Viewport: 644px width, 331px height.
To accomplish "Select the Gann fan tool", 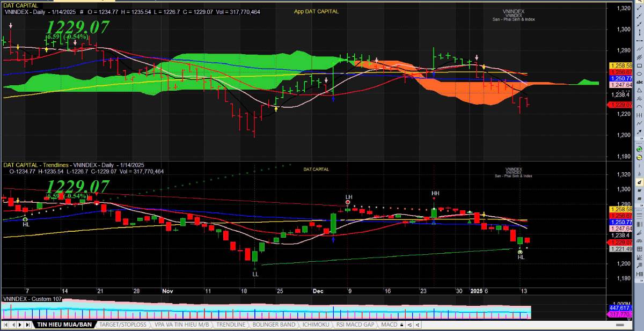I will pos(640,248).
